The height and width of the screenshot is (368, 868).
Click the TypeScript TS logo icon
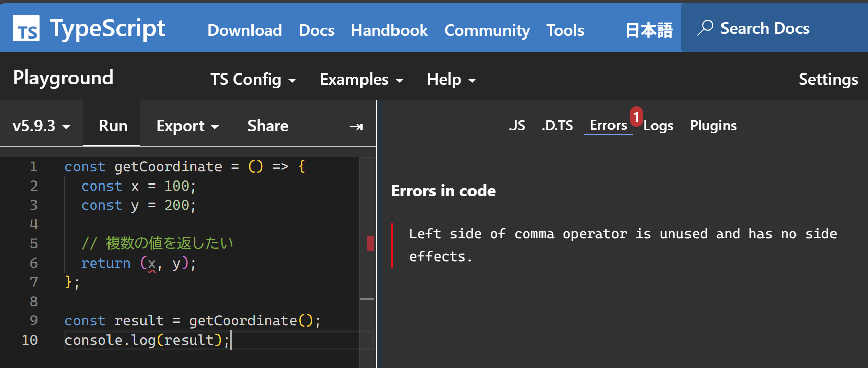[x=26, y=28]
